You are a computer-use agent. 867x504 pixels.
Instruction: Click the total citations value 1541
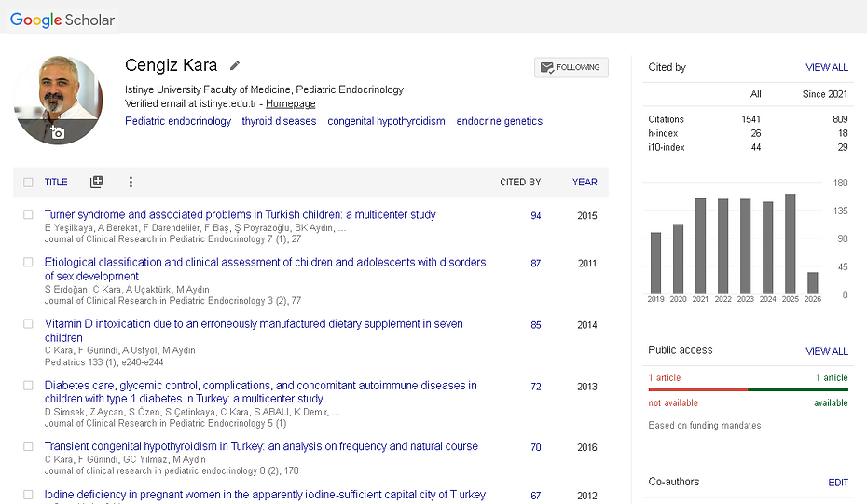(750, 119)
